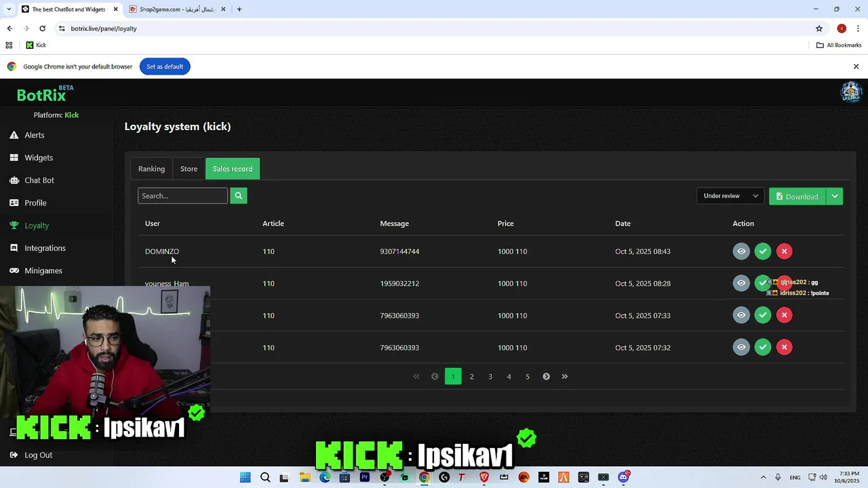The width and height of the screenshot is (868, 488).
Task: Go to next page arrow
Action: click(546, 376)
